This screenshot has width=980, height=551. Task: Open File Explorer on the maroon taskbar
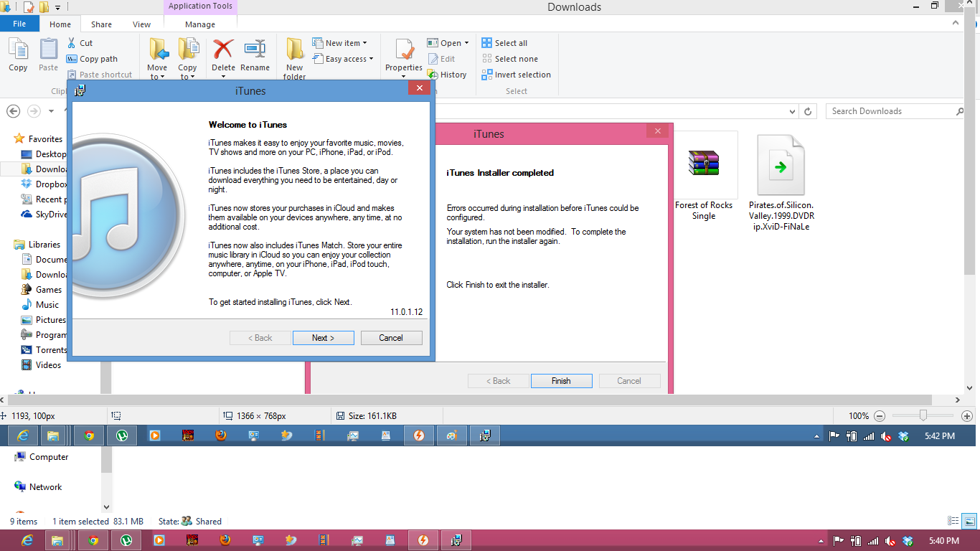[57, 540]
